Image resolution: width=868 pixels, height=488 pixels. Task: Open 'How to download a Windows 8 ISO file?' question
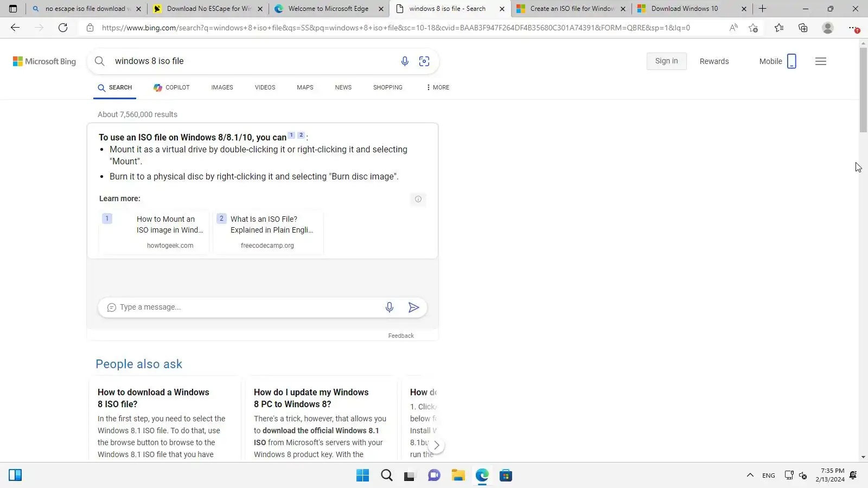click(x=154, y=398)
